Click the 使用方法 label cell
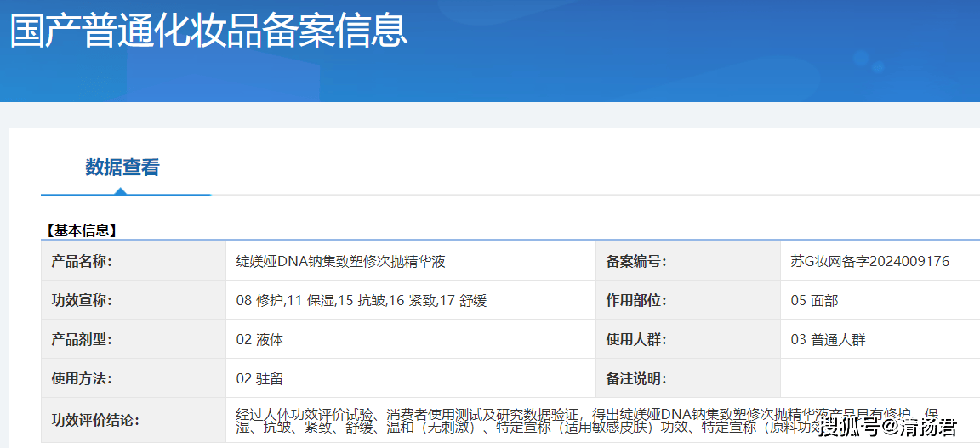The width and height of the screenshot is (980, 448). click(133, 377)
